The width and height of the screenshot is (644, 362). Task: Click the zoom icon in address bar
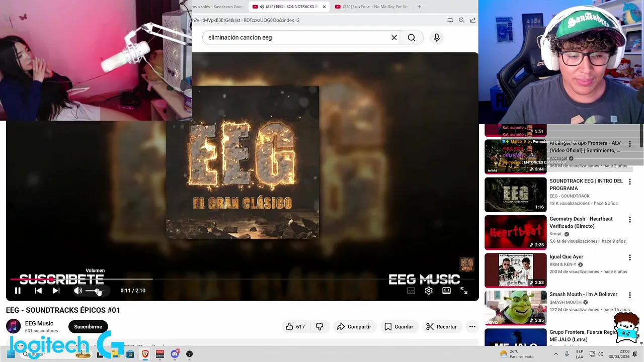tap(461, 20)
